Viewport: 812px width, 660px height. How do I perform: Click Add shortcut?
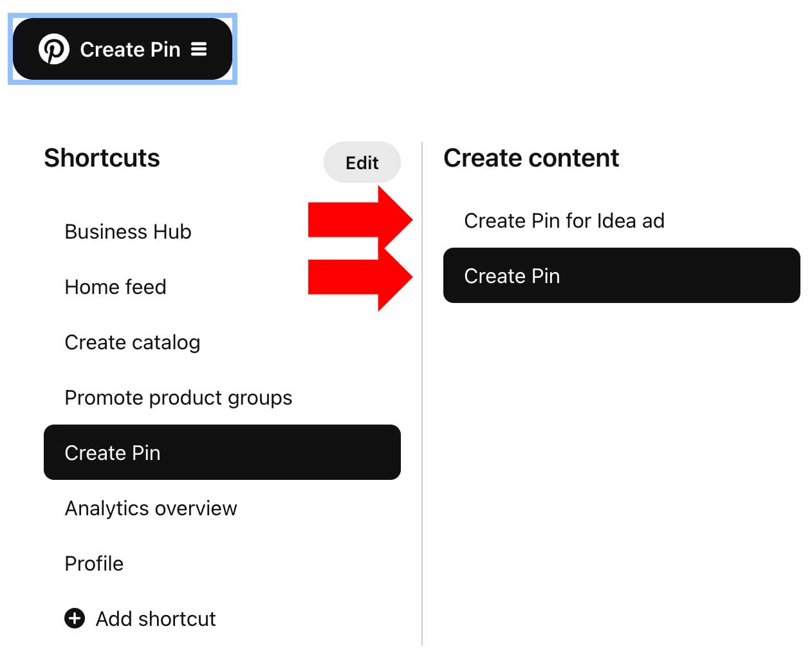[x=155, y=618]
